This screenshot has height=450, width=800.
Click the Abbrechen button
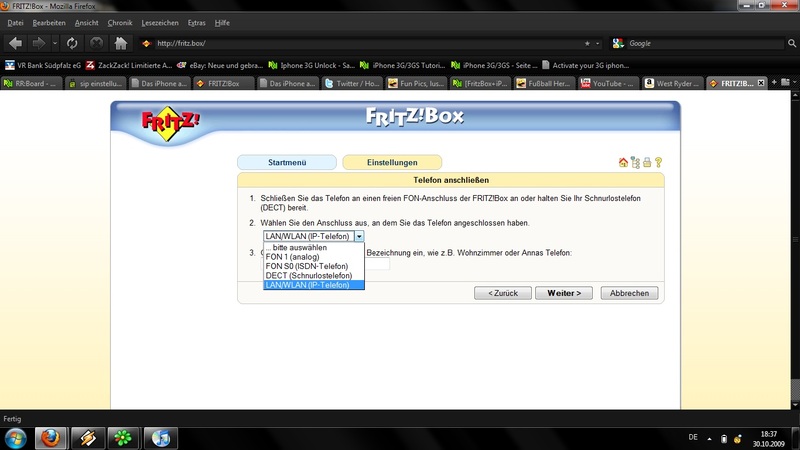(x=629, y=293)
